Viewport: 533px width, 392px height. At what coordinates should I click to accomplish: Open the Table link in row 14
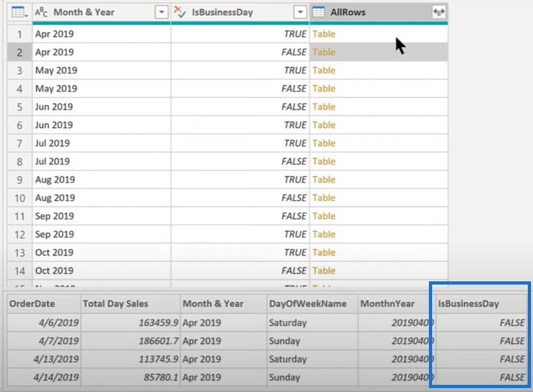tap(324, 271)
